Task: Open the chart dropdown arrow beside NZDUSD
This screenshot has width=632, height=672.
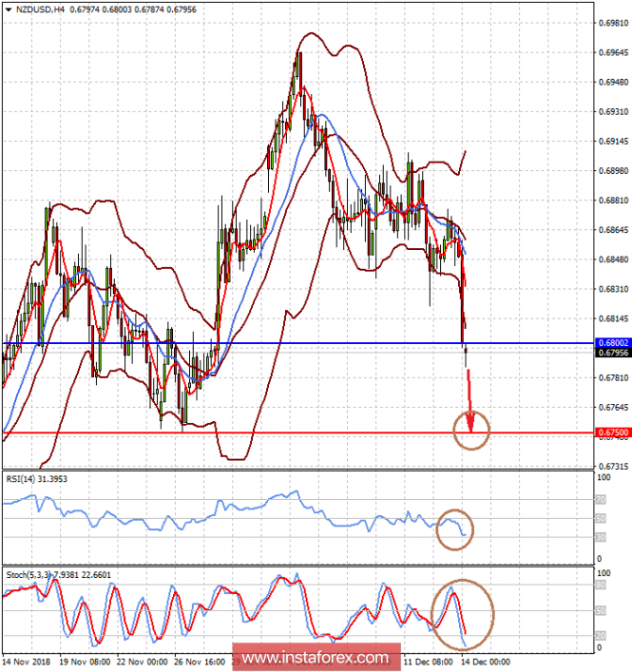Action: 9,10
